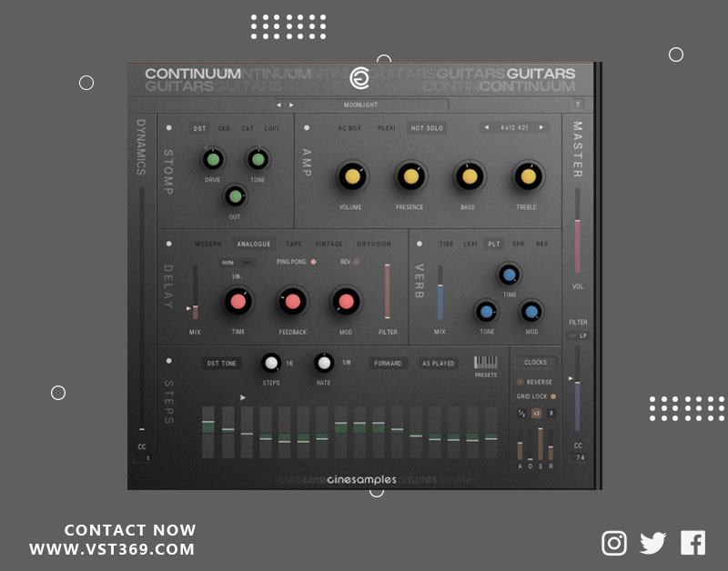Click the Verb MIX slider

(x=440, y=292)
